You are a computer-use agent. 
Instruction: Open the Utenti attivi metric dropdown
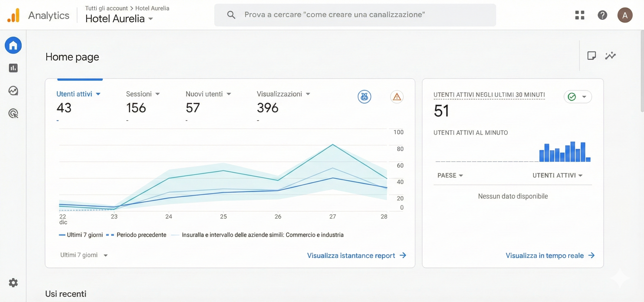[98, 94]
